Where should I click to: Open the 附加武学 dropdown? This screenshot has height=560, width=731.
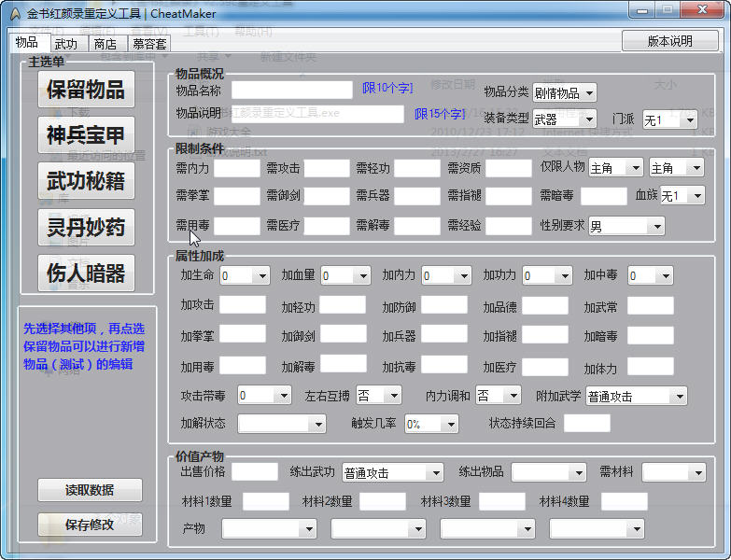point(637,397)
